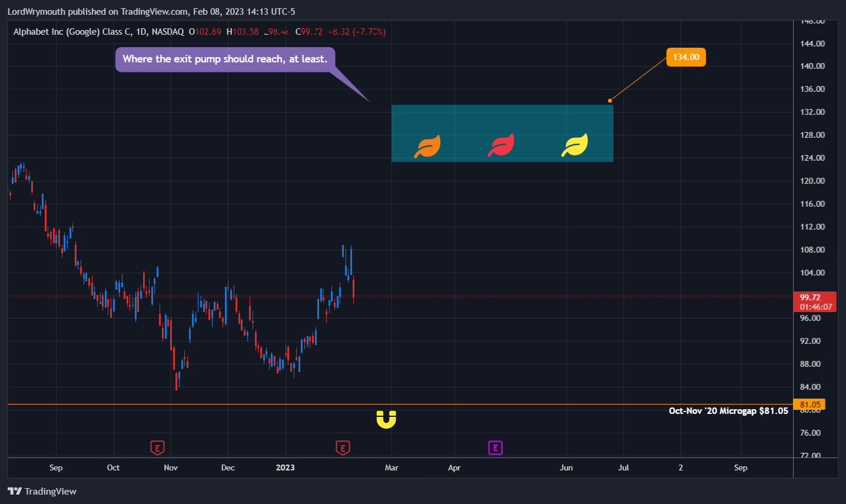Screen dimensions: 846x504
Task: Click the Jul label on the time axis
Action: [x=623, y=467]
